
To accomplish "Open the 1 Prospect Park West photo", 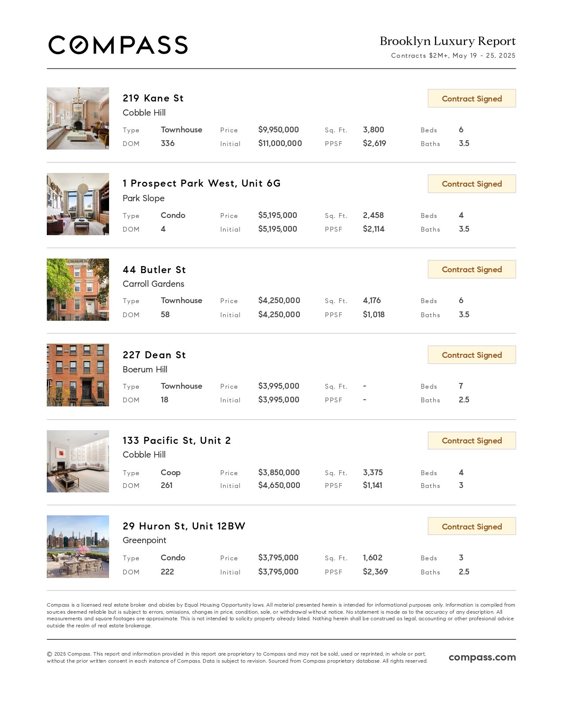I will point(78,204).
